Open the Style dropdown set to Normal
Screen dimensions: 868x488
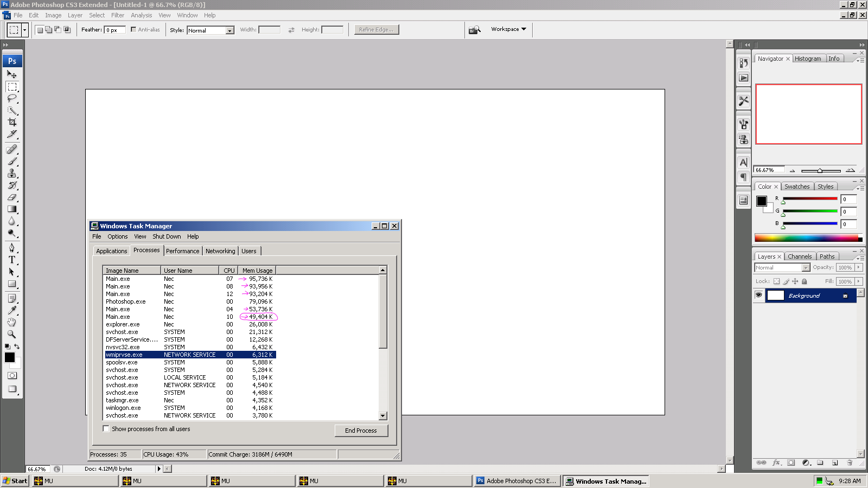pyautogui.click(x=210, y=30)
